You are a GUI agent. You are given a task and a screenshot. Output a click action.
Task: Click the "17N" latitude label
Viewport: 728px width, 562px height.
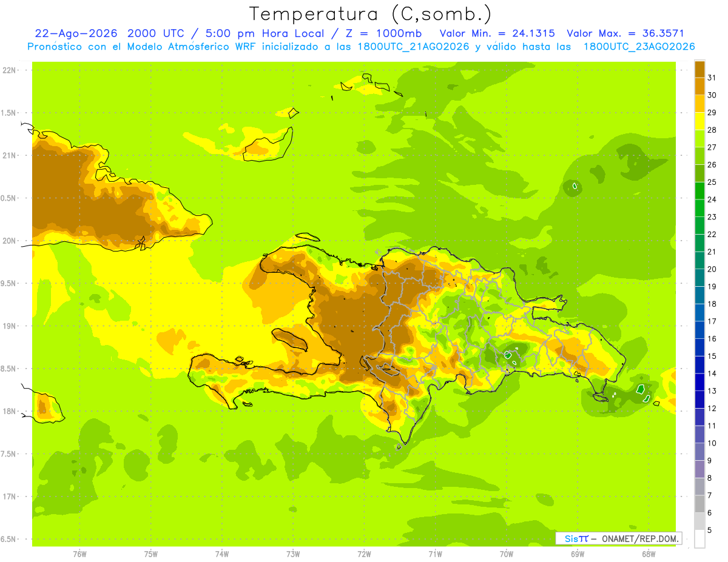coord(8,497)
